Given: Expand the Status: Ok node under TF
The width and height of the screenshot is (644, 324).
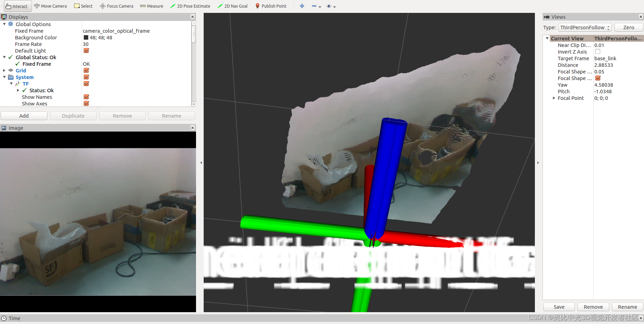Looking at the screenshot, I should [x=18, y=90].
